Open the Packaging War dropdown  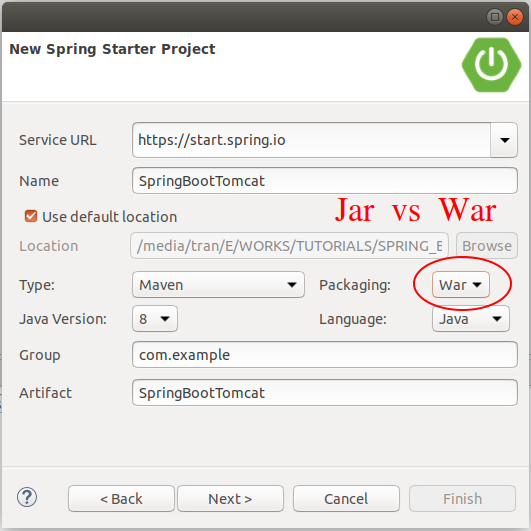461,285
